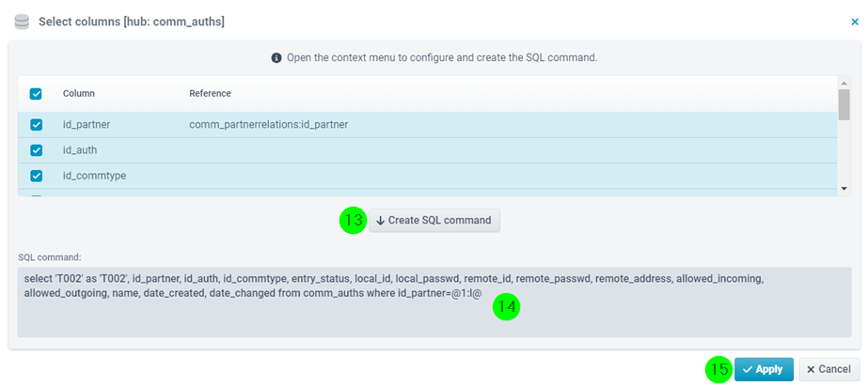
Task: Select the comm_partnerrelations:id_partner reference cell
Action: (268, 124)
